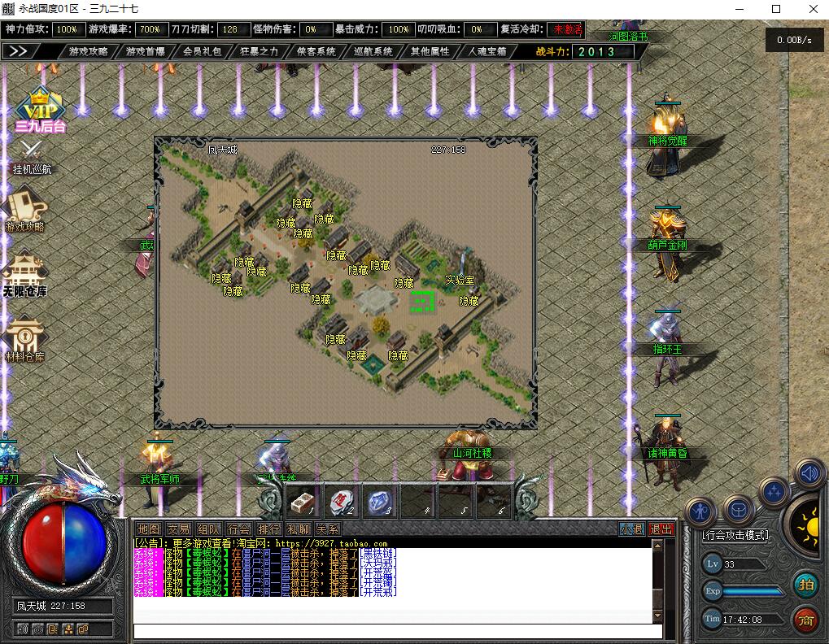
Task: Open the 其他属性 menu
Action: [x=430, y=51]
